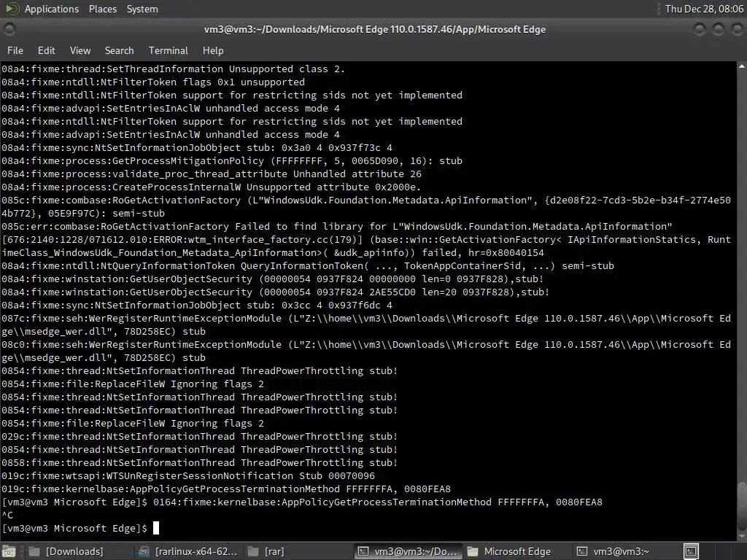The height and width of the screenshot is (560, 747).
Task: Click the scrollbar up arrow in terminal
Action: pyautogui.click(x=742, y=66)
